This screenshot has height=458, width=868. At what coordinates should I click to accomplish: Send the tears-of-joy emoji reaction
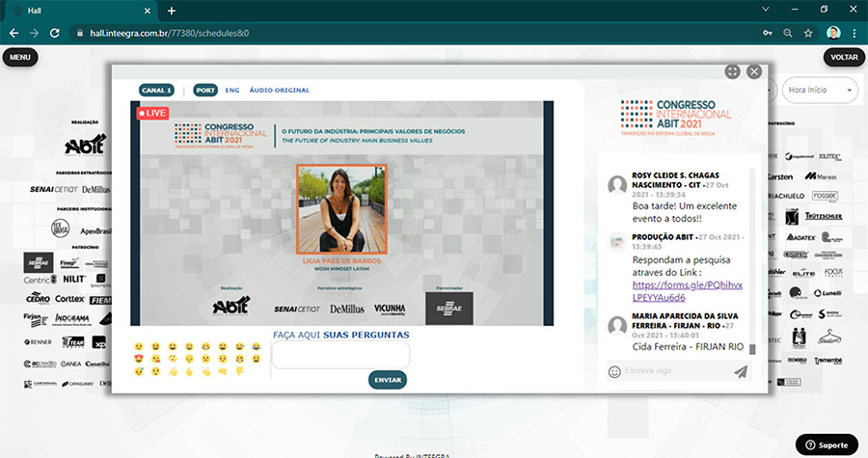tap(257, 346)
